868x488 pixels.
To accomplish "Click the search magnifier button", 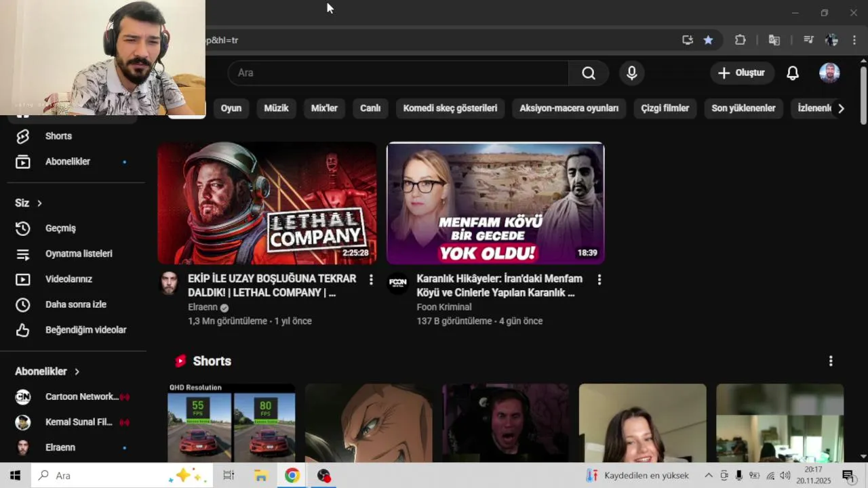I will point(589,73).
